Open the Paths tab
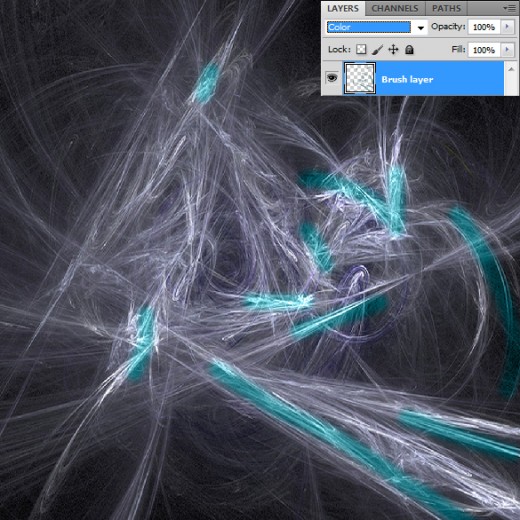 pyautogui.click(x=446, y=8)
